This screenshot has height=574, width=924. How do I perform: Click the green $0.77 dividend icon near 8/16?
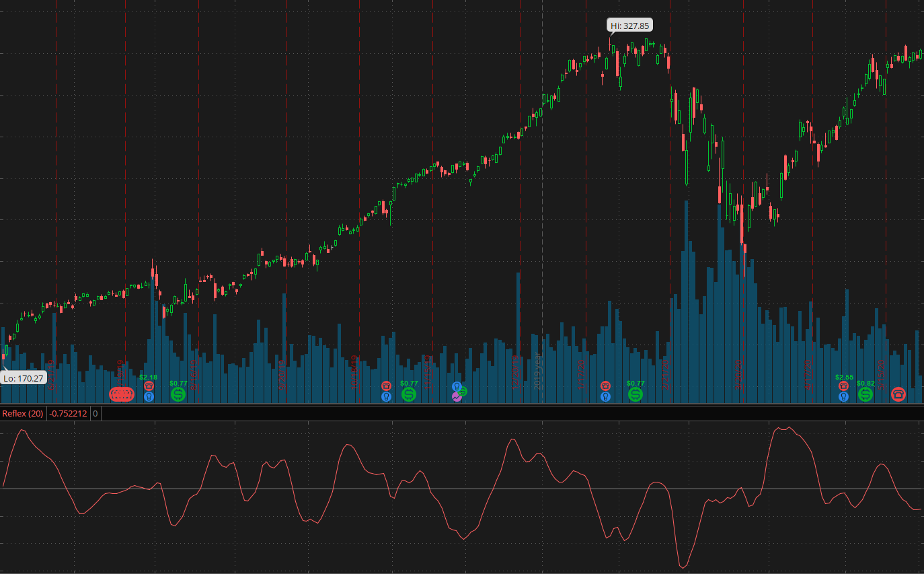(178, 394)
